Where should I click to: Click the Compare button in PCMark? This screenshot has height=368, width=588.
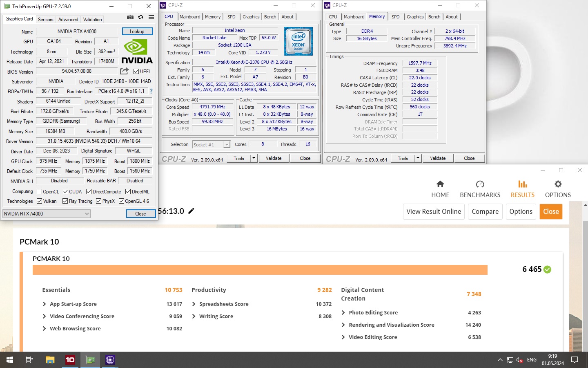[485, 211]
